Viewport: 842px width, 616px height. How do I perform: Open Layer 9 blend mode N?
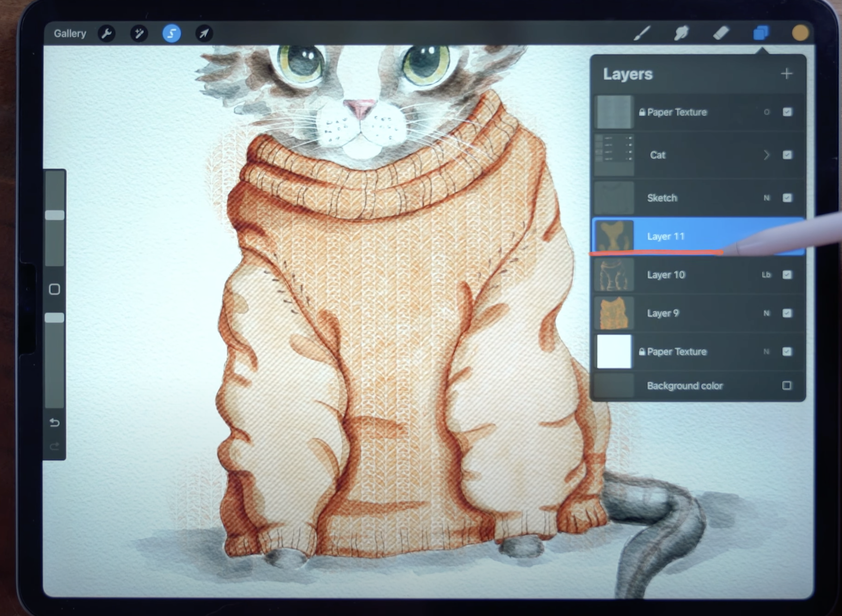(x=766, y=313)
